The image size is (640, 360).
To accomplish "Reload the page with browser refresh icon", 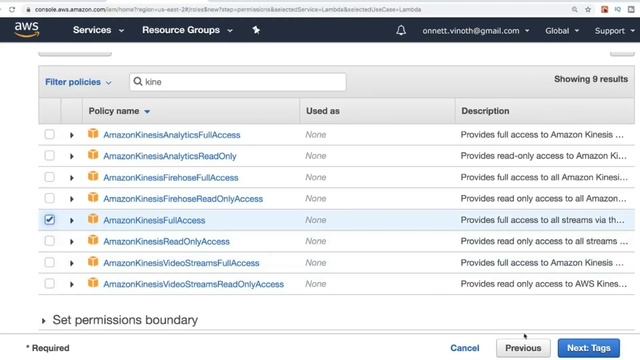I will click(x=12, y=9).
